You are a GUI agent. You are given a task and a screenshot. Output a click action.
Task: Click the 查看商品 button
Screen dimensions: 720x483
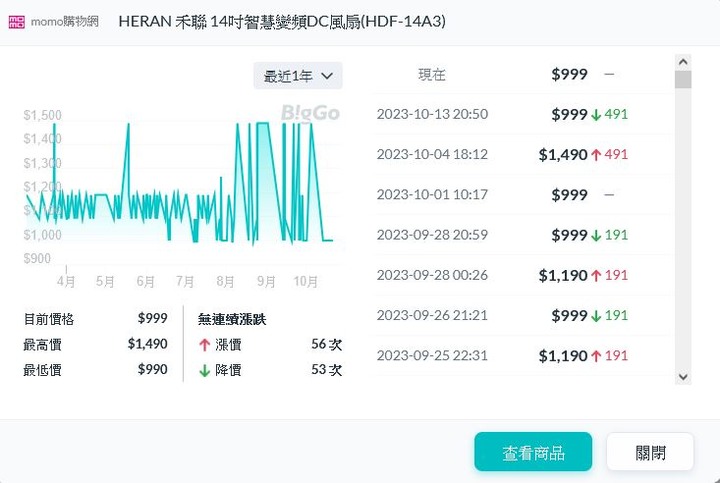coord(533,452)
